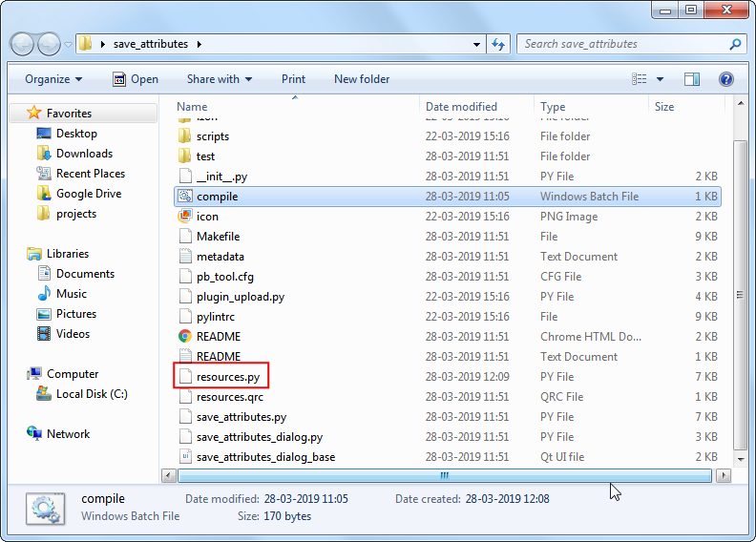Click the Back navigation arrow button
The width and height of the screenshot is (756, 542).
coord(23,44)
